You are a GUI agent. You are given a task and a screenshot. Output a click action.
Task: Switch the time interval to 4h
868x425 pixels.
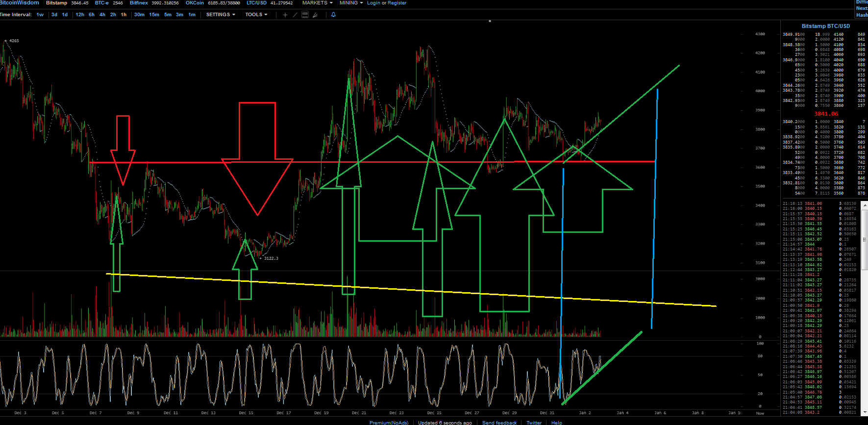click(102, 15)
